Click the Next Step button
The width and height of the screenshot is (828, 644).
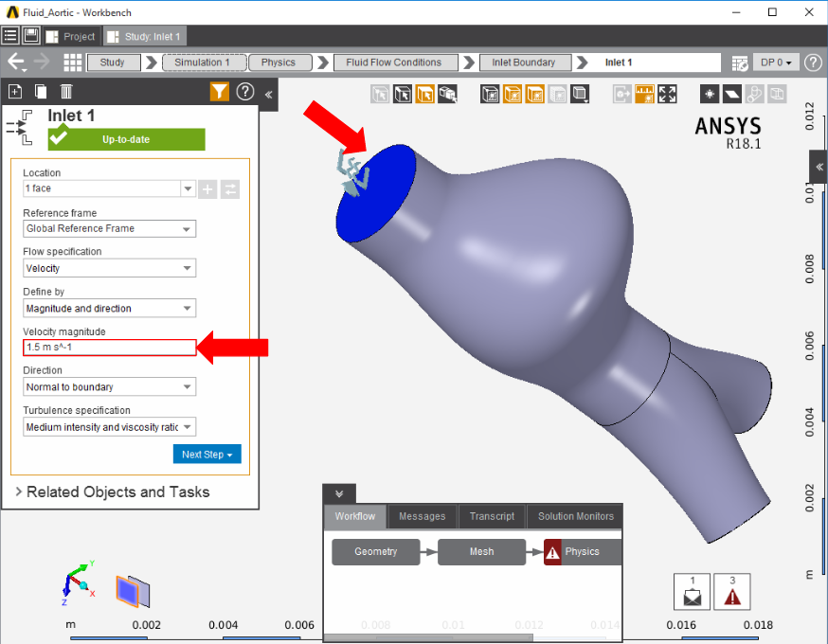point(207,455)
